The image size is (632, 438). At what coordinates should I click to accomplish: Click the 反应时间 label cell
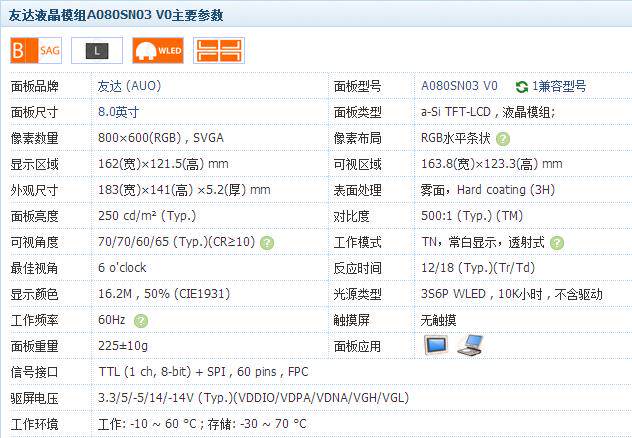(358, 268)
